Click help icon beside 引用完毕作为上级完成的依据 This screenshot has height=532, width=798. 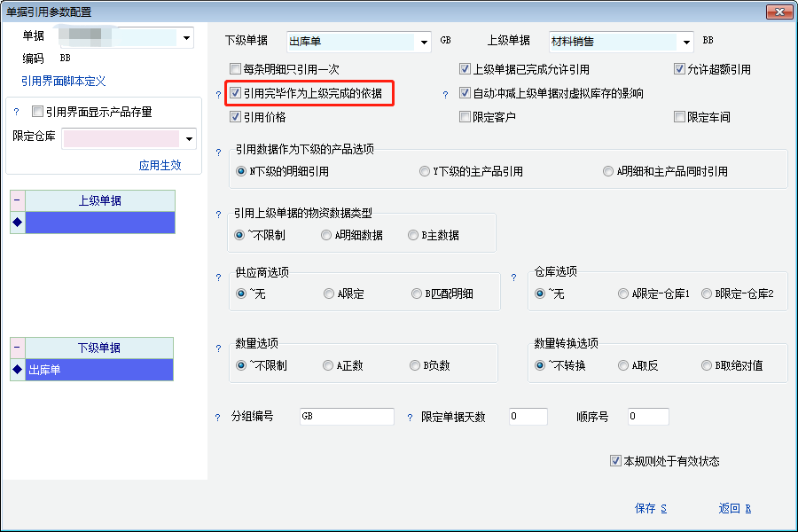(219, 94)
